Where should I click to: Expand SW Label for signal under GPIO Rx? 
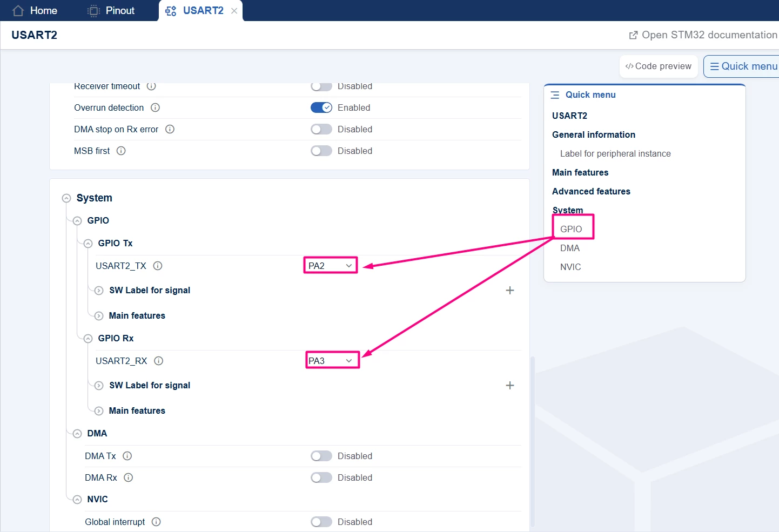(x=99, y=386)
